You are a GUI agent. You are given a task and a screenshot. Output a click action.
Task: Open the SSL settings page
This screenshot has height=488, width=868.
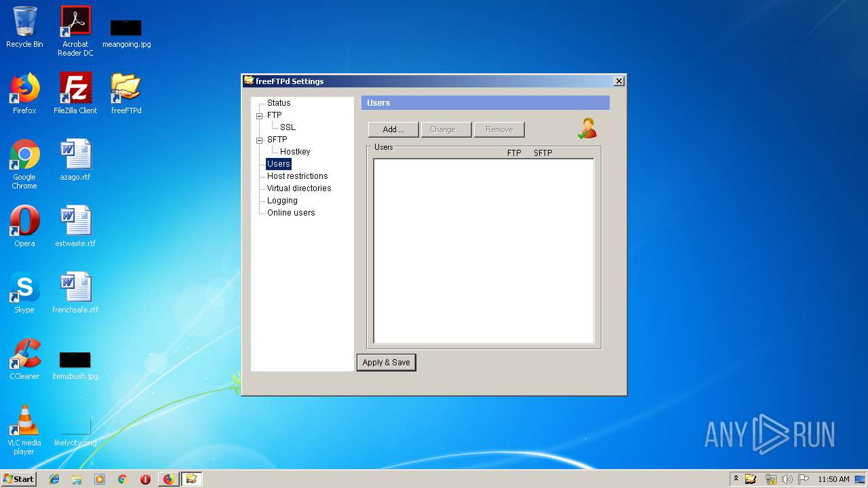click(x=288, y=127)
